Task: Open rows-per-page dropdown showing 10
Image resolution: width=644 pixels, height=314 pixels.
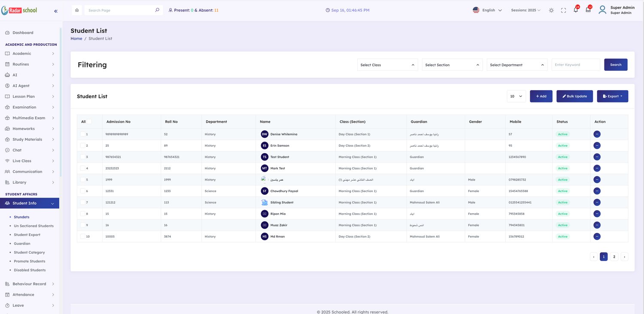Action: [x=516, y=96]
